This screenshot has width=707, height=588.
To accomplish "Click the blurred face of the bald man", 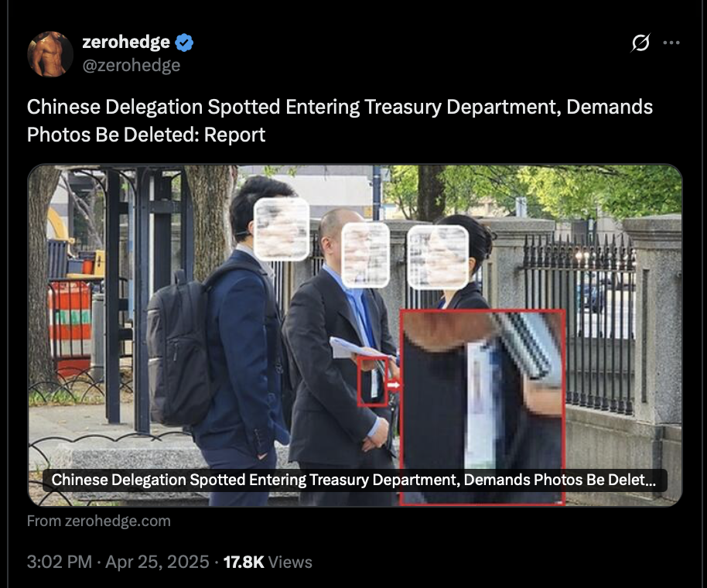I will pyautogui.click(x=365, y=255).
